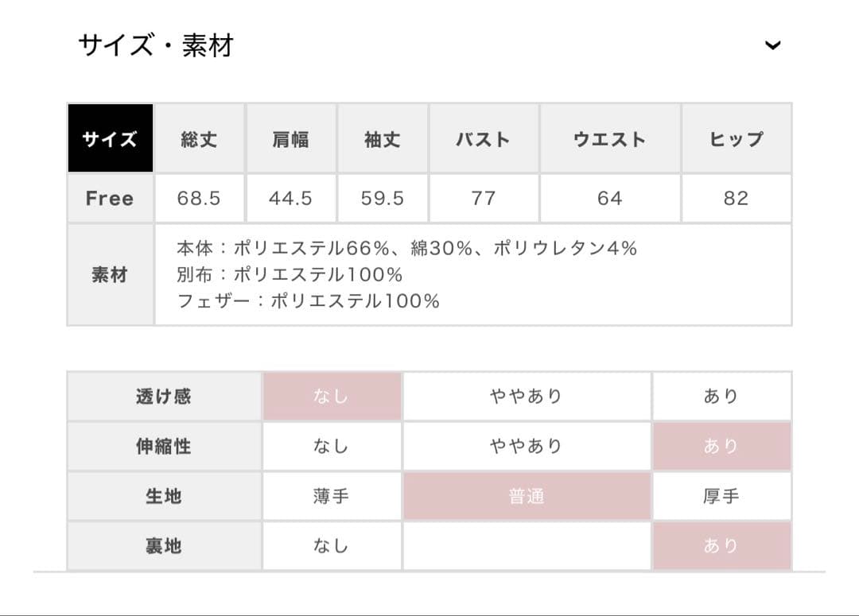Click the 68.5 total length value
This screenshot has width=859, height=616.
pos(199,198)
